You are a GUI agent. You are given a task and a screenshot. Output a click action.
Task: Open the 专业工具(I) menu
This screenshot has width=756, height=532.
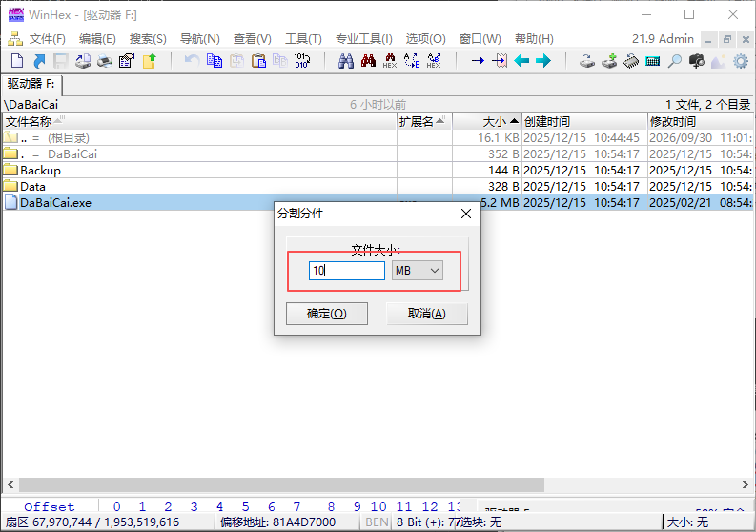(363, 38)
